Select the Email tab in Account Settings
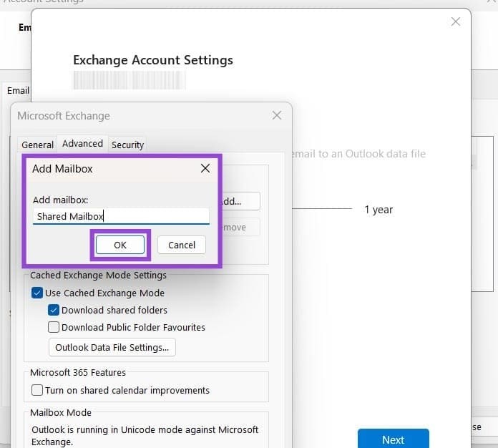The width and height of the screenshot is (498, 448). 18,91
